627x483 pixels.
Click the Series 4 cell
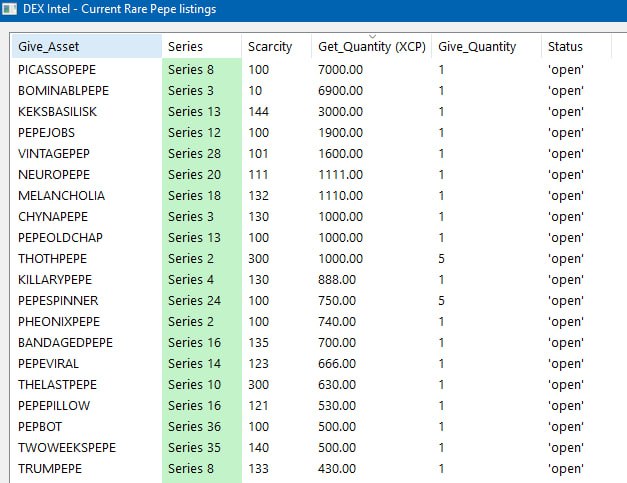pyautogui.click(x=191, y=279)
